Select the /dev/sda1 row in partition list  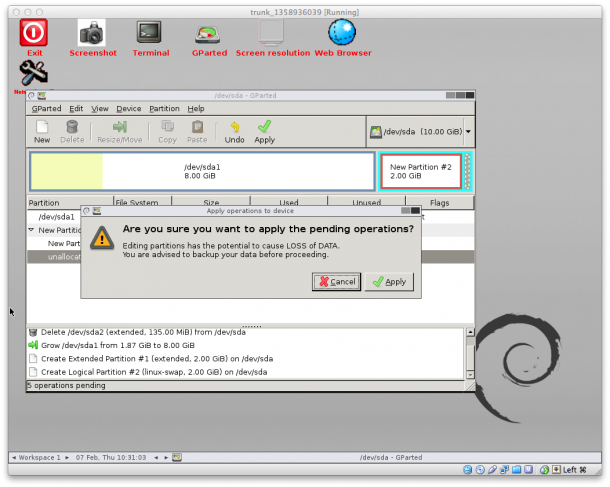pyautogui.click(x=54, y=217)
